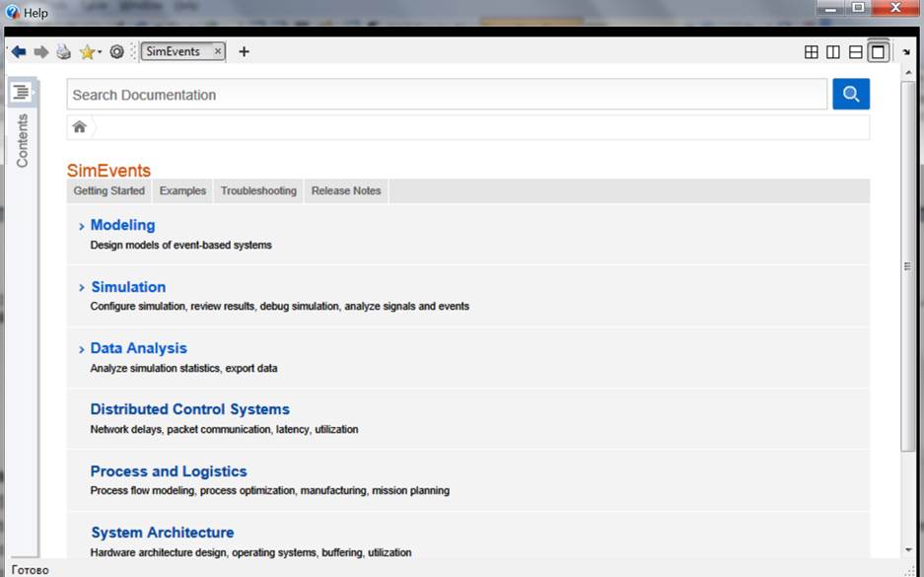Open favorites dropdown arrow beside star

(100, 52)
